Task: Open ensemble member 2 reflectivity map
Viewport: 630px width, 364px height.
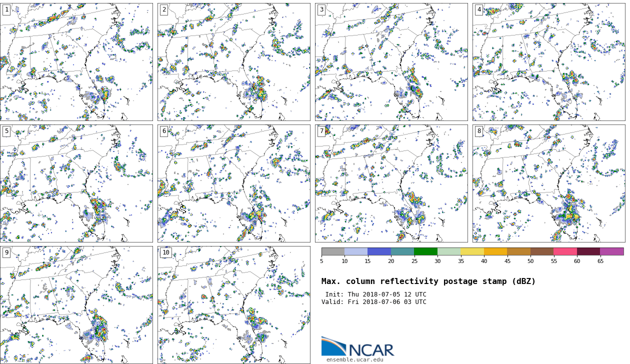Action: click(233, 62)
